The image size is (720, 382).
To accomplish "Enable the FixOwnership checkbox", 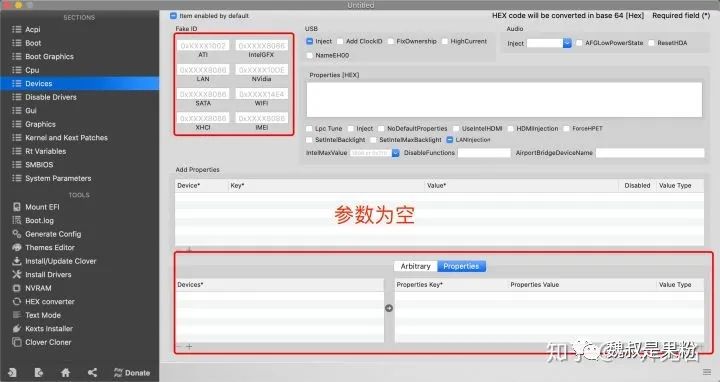I will point(391,41).
